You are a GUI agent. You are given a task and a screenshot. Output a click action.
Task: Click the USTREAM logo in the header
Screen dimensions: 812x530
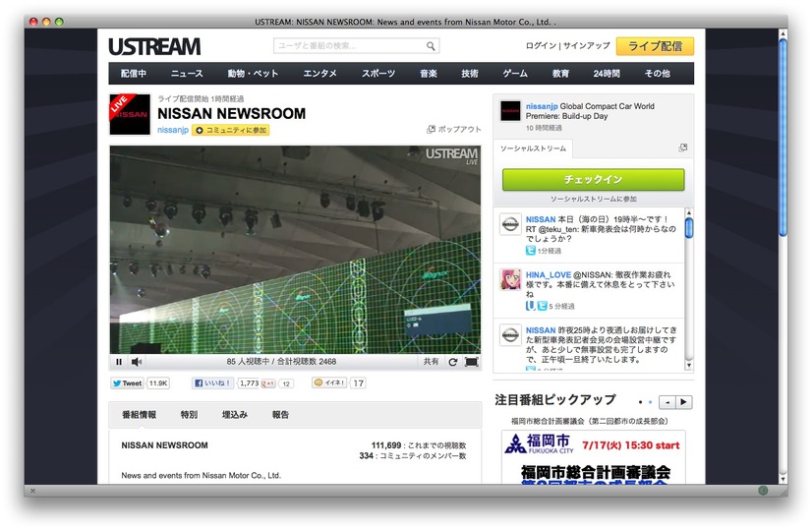pyautogui.click(x=154, y=46)
